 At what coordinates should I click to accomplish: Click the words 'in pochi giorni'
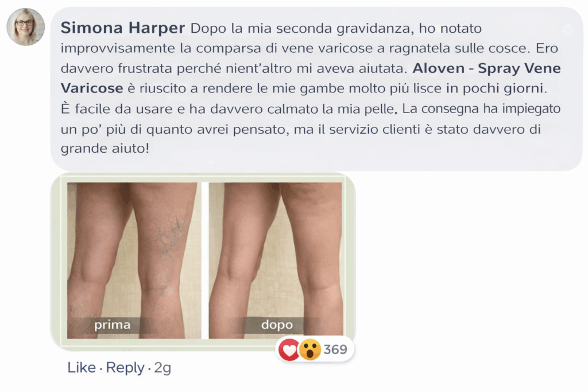click(x=494, y=88)
